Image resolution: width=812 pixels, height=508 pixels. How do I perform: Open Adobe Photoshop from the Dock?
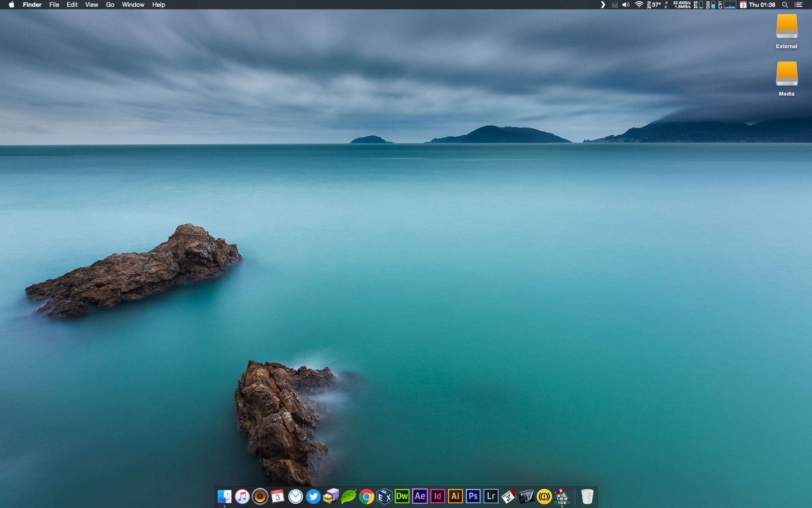[x=473, y=496]
